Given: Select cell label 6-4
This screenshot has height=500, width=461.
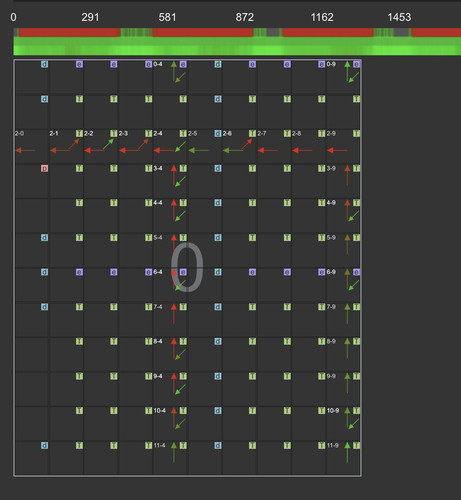Looking at the screenshot, I should [x=158, y=272].
